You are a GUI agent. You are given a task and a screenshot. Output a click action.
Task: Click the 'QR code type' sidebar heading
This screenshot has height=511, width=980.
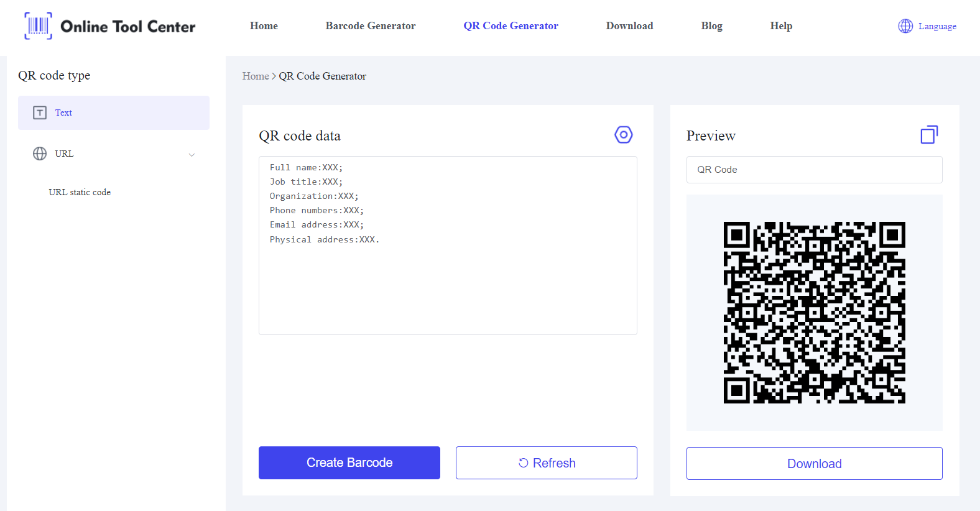pyautogui.click(x=54, y=75)
